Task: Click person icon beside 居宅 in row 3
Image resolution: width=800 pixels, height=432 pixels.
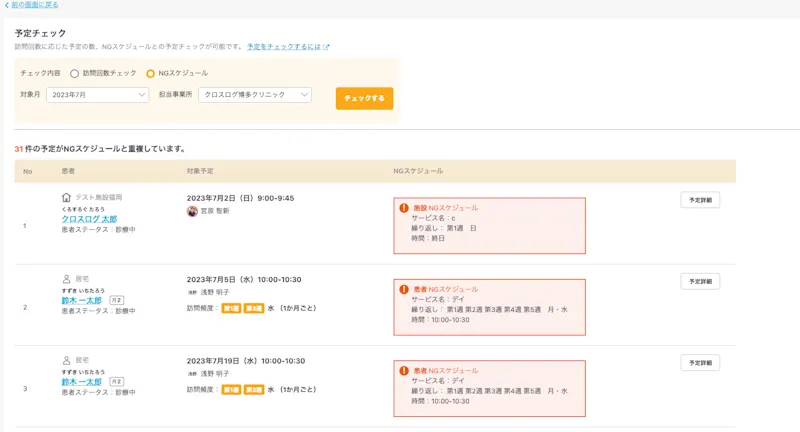Action: click(x=66, y=360)
